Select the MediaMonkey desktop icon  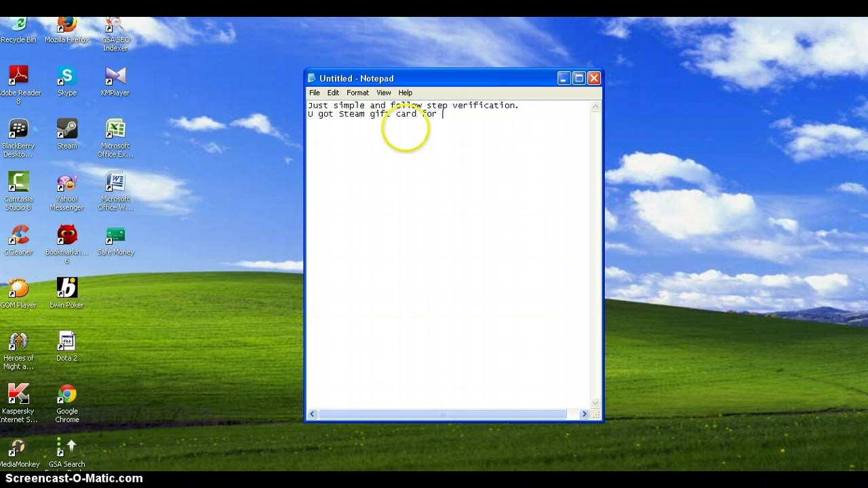18,454
